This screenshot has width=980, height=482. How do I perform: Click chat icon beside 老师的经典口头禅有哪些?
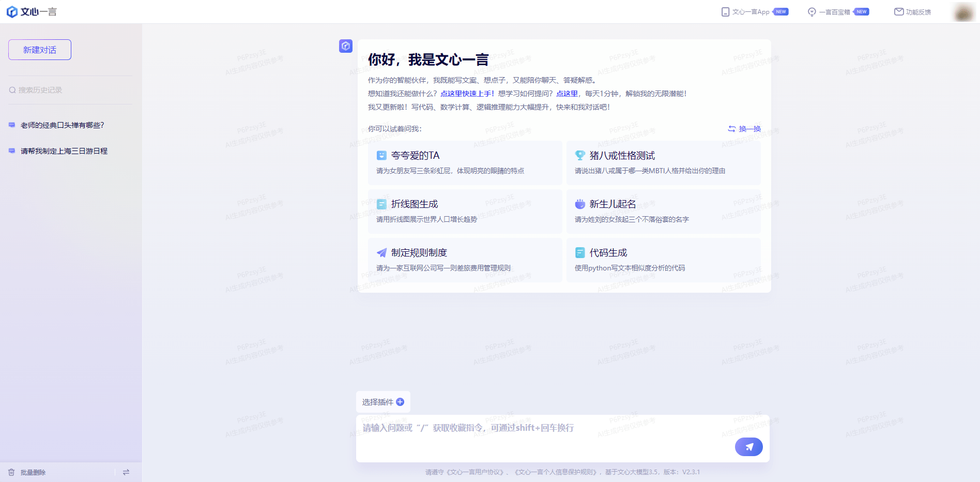[12, 125]
